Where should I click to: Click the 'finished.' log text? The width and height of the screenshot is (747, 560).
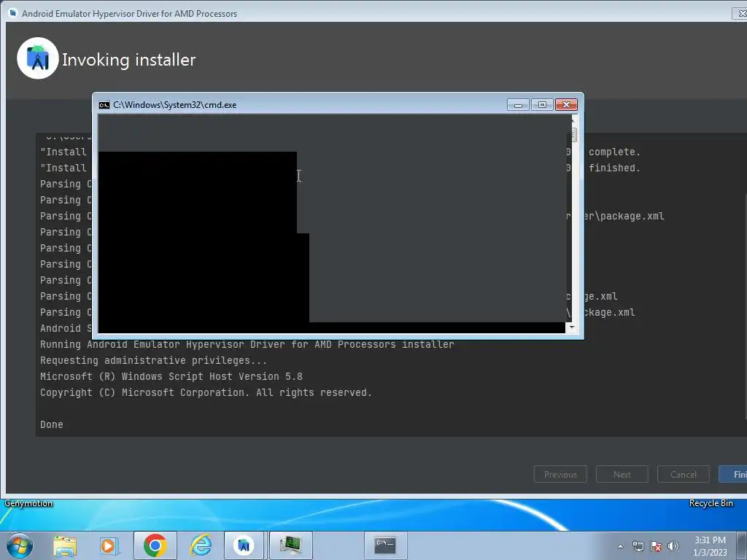coord(614,168)
